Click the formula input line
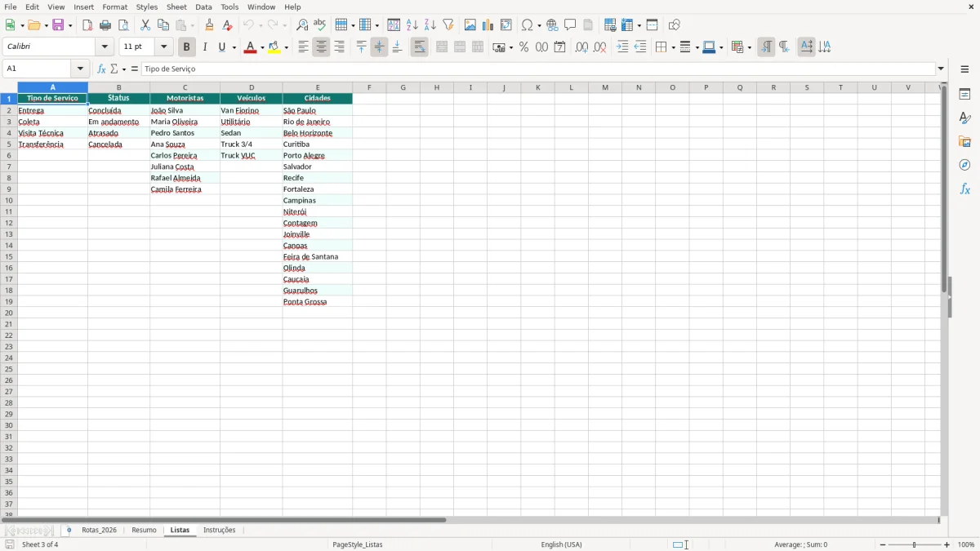 pyautogui.click(x=538, y=69)
